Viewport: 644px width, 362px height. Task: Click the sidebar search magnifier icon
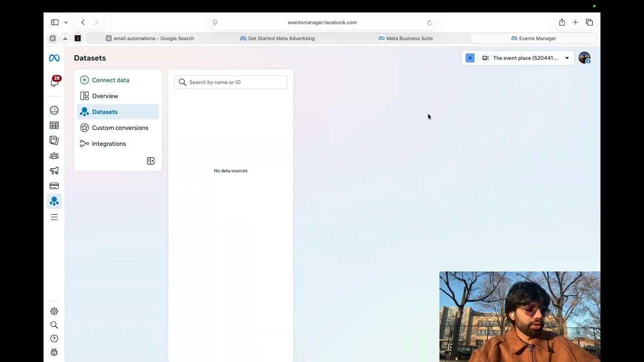click(54, 325)
